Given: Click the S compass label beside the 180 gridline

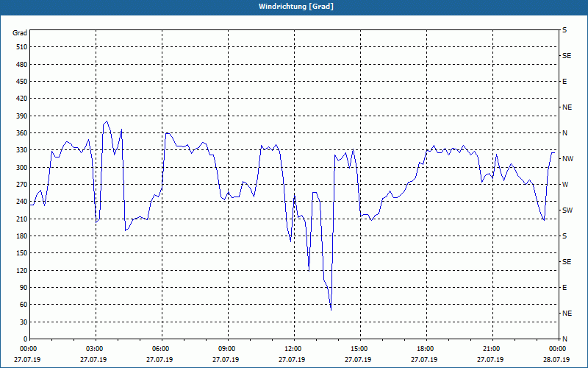Looking at the screenshot, I should [564, 236].
